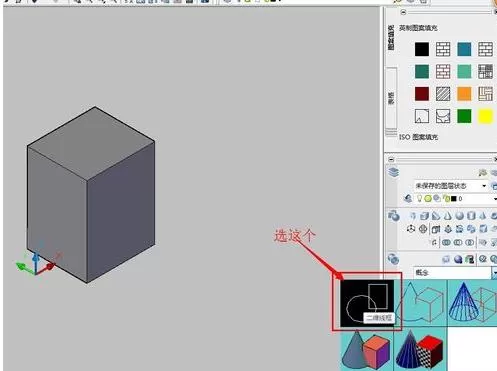Collapse the hatch tool palette header
Image resolution: width=497 pixels, height=371 pixels.
tap(403, 12)
